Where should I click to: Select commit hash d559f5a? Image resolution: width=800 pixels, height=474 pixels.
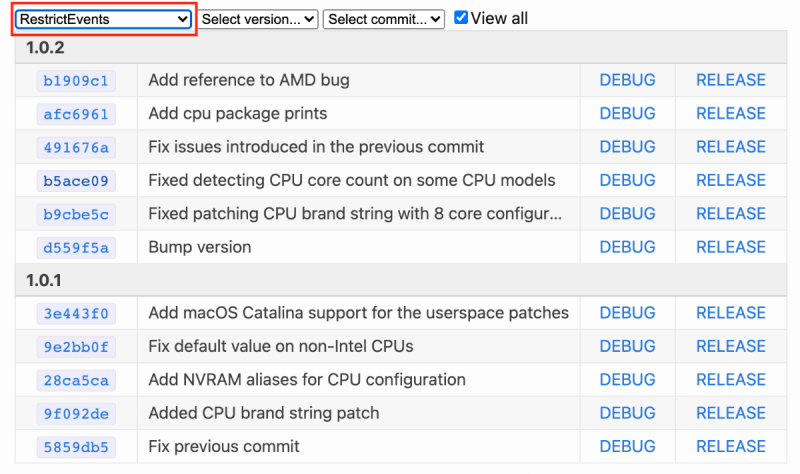pyautogui.click(x=76, y=247)
